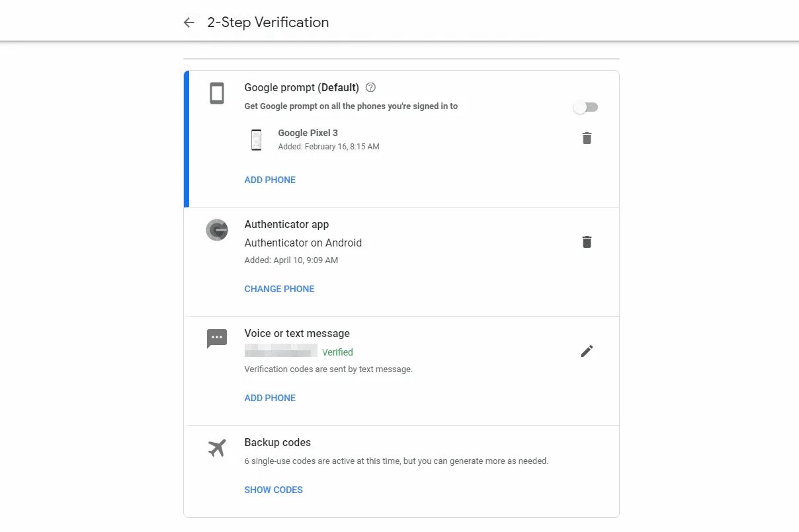Click '6 single-use codes are active' description
Image resolution: width=799 pixels, height=532 pixels.
pyautogui.click(x=396, y=461)
